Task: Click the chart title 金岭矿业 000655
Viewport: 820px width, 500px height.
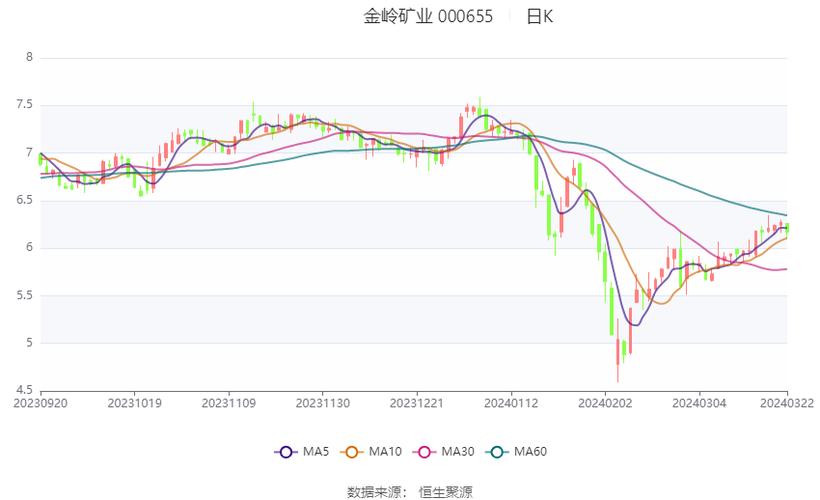Action: (x=428, y=17)
